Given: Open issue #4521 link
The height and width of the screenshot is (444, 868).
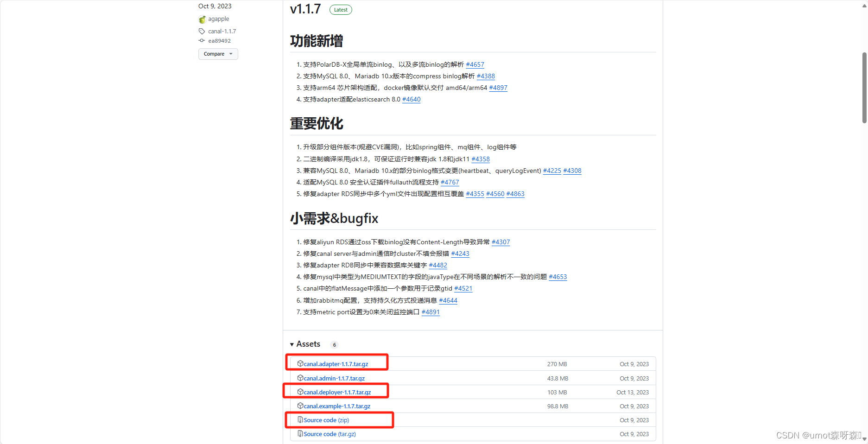Looking at the screenshot, I should tap(463, 288).
